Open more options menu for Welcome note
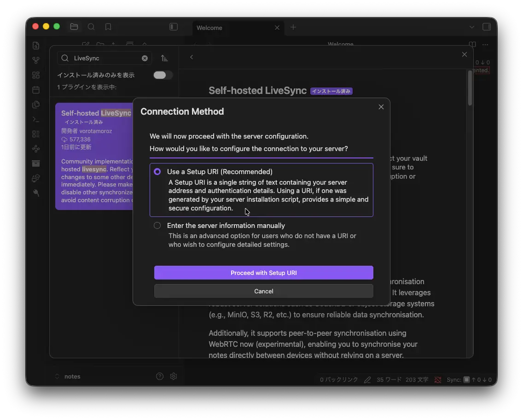 pos(485,44)
